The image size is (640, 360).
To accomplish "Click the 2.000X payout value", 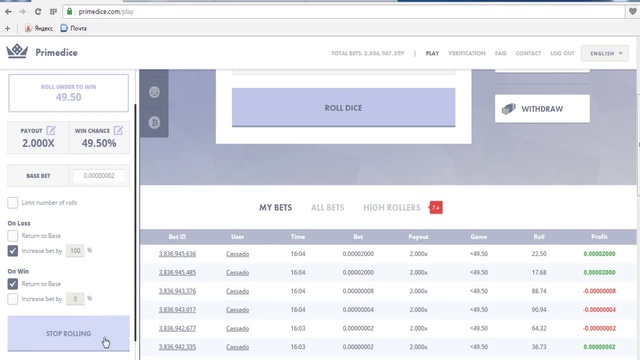I will (38, 143).
